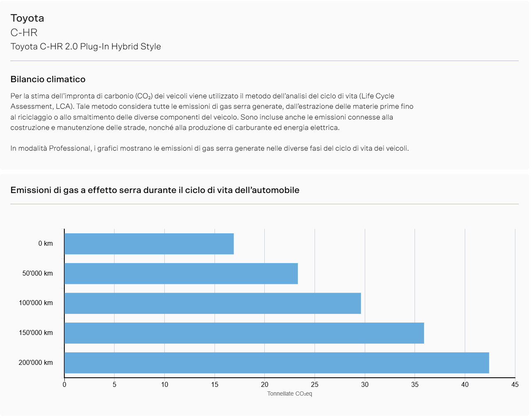Click the x-axis value '25'
Screen dimensions: 532x418
(315, 385)
